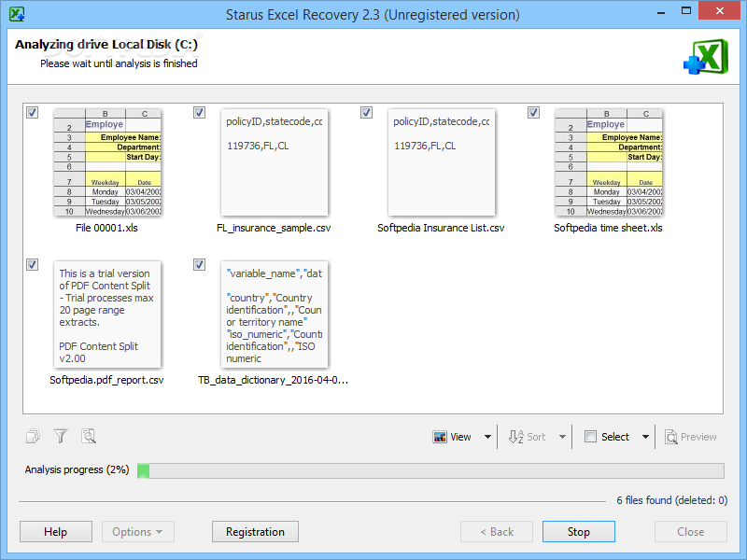This screenshot has height=560, width=747.
Task: Click the analysis progress bar
Action: coord(430,470)
